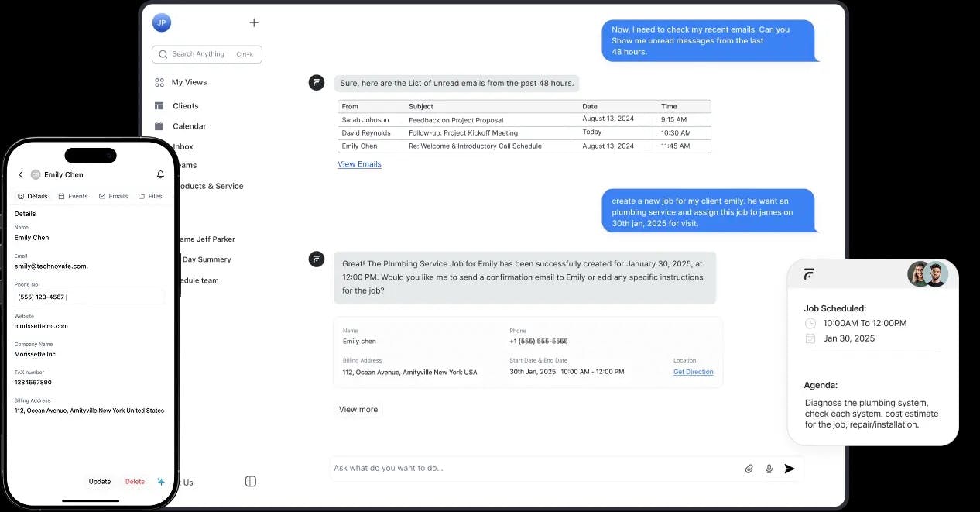Click the JP profile avatar
The image size is (980, 512).
[x=161, y=22]
